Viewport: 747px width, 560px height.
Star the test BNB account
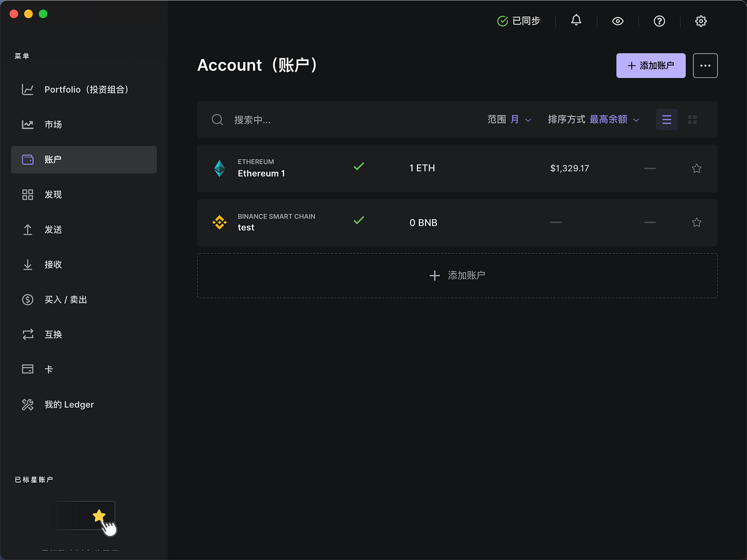[697, 223]
